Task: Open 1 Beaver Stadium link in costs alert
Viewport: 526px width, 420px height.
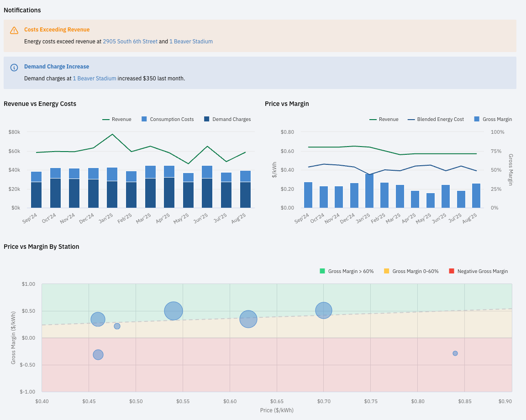Action: (x=191, y=41)
